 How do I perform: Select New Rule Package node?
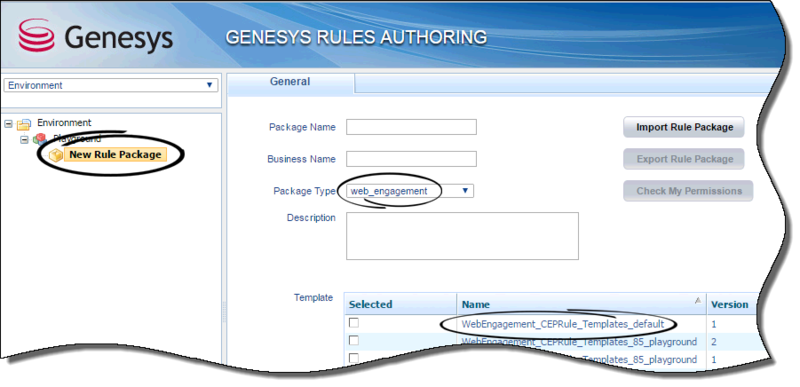click(115, 154)
